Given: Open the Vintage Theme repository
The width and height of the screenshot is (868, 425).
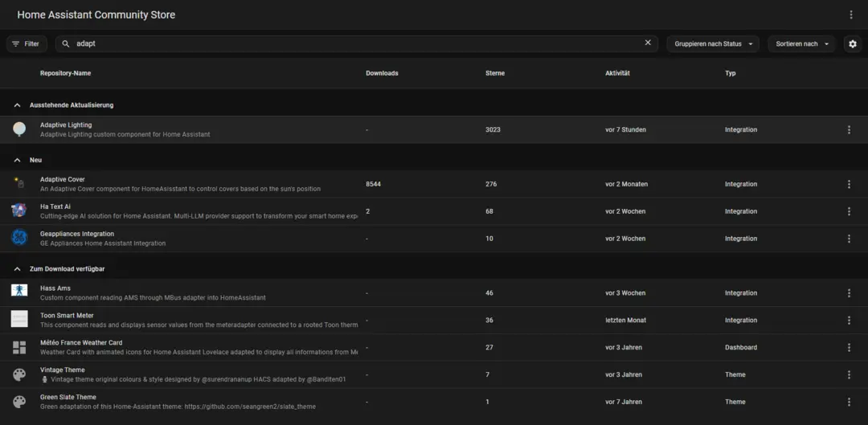Looking at the screenshot, I should [62, 370].
